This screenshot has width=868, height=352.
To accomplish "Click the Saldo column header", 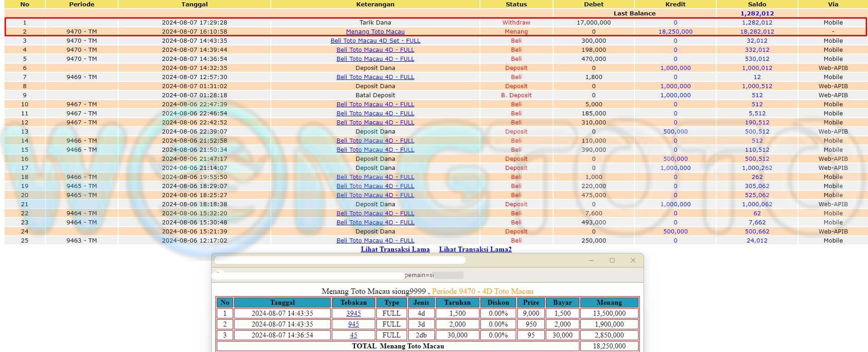I will point(757,4).
